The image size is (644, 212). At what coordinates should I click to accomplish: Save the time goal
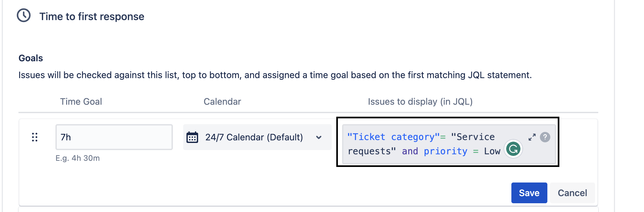[x=529, y=193]
